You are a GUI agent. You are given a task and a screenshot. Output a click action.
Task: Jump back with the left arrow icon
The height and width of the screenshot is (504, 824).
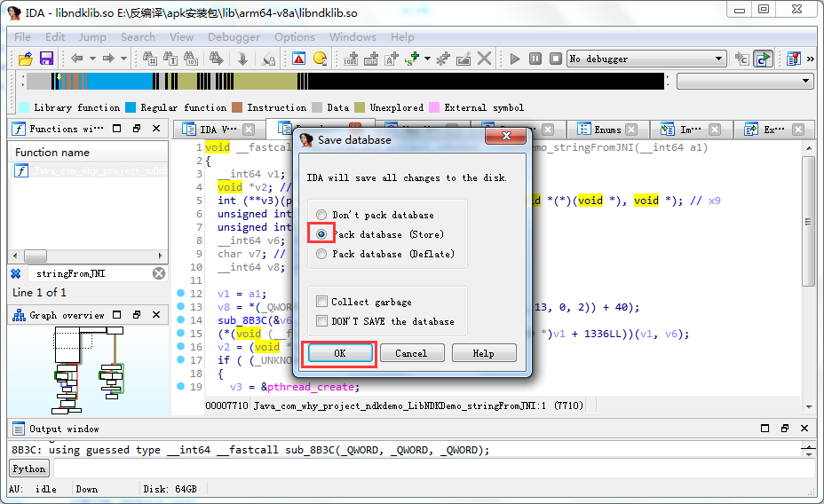[77, 59]
